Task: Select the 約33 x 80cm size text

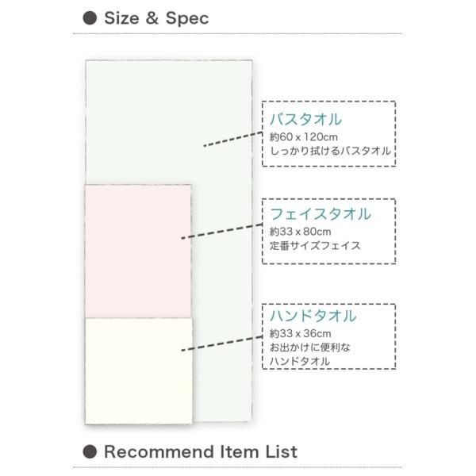Action: [x=300, y=232]
